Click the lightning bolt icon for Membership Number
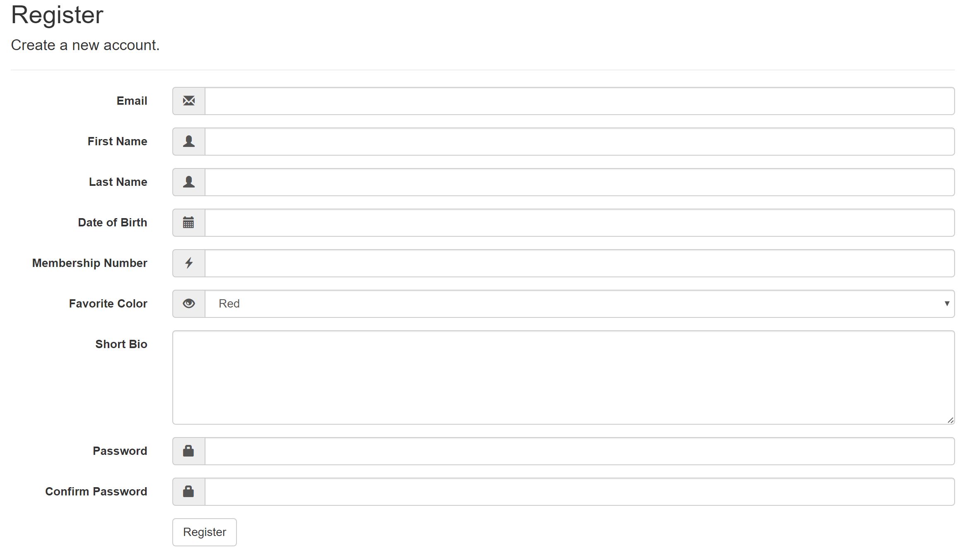The height and width of the screenshot is (560, 977). pyautogui.click(x=189, y=263)
